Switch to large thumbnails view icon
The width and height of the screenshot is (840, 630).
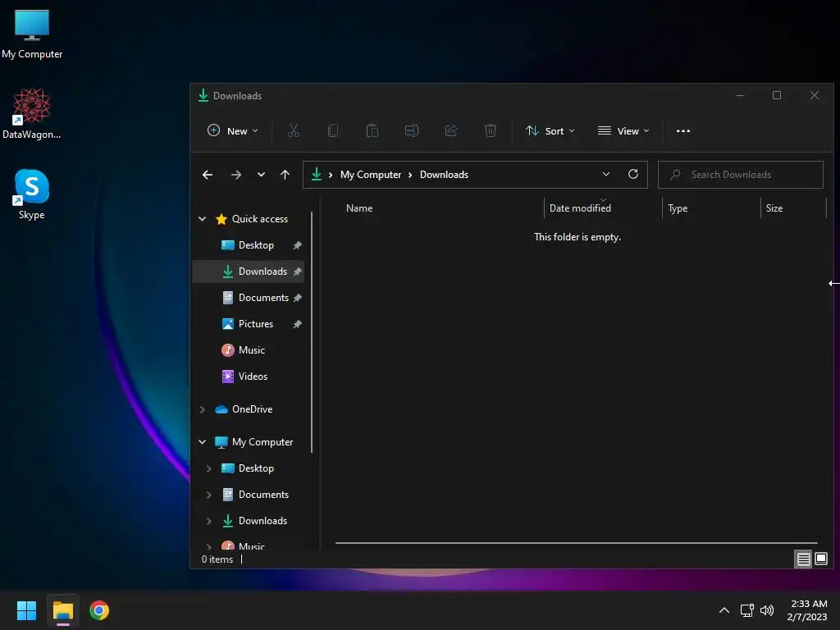pos(820,559)
